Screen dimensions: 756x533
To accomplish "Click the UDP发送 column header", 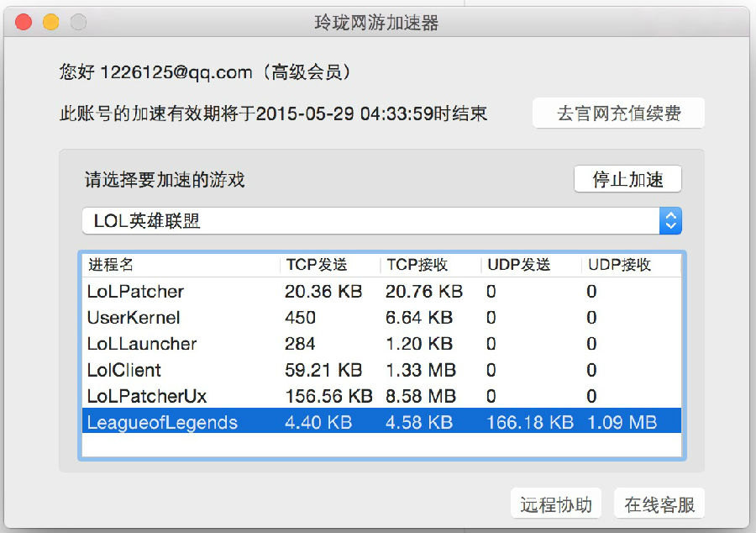I will point(529,265).
